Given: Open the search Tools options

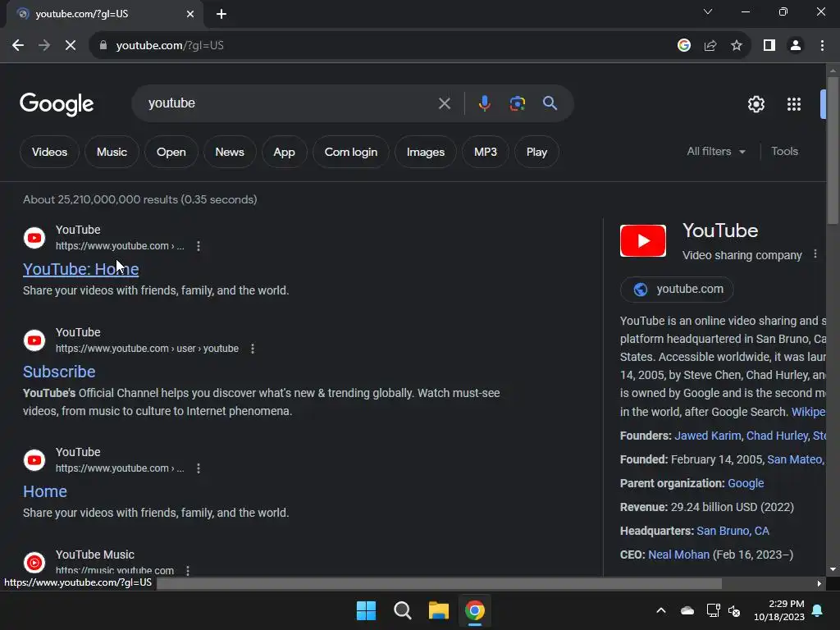Looking at the screenshot, I should (784, 152).
